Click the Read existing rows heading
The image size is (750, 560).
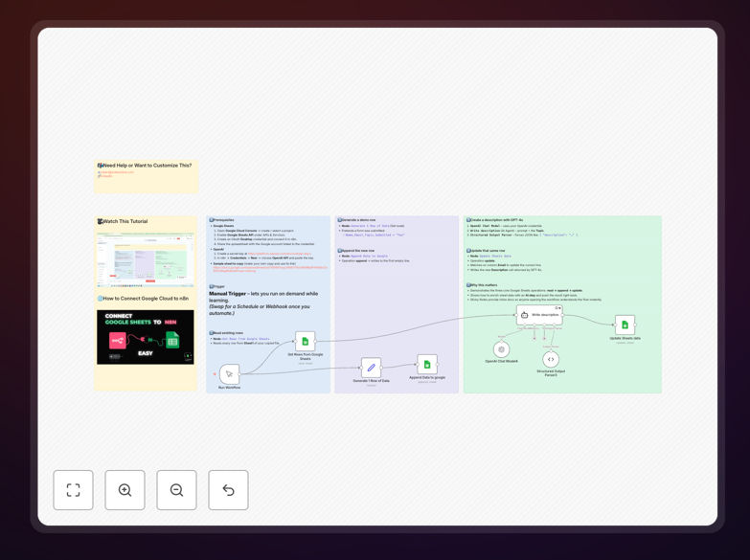(x=227, y=333)
